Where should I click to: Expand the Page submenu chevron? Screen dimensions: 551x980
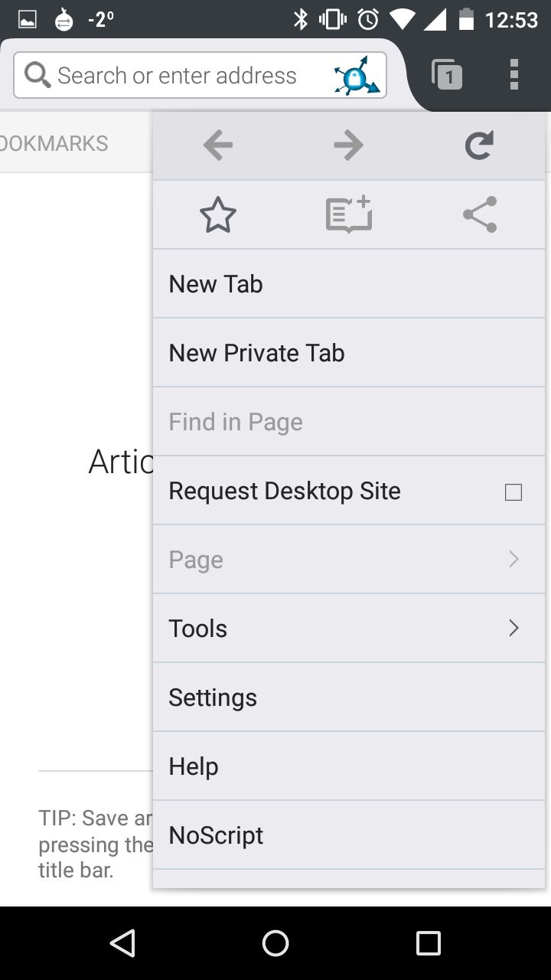(x=514, y=559)
